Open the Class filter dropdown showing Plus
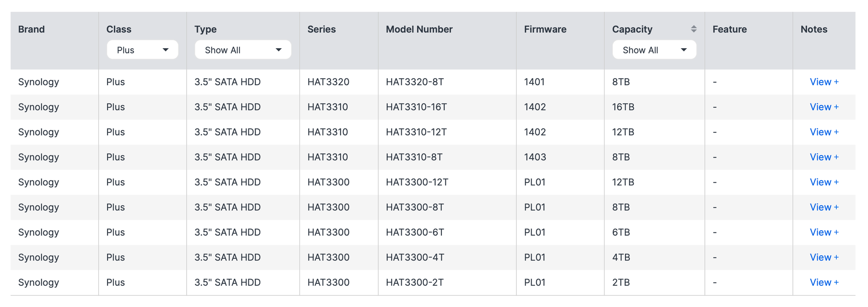Image resolution: width=868 pixels, height=307 pixels. point(142,50)
